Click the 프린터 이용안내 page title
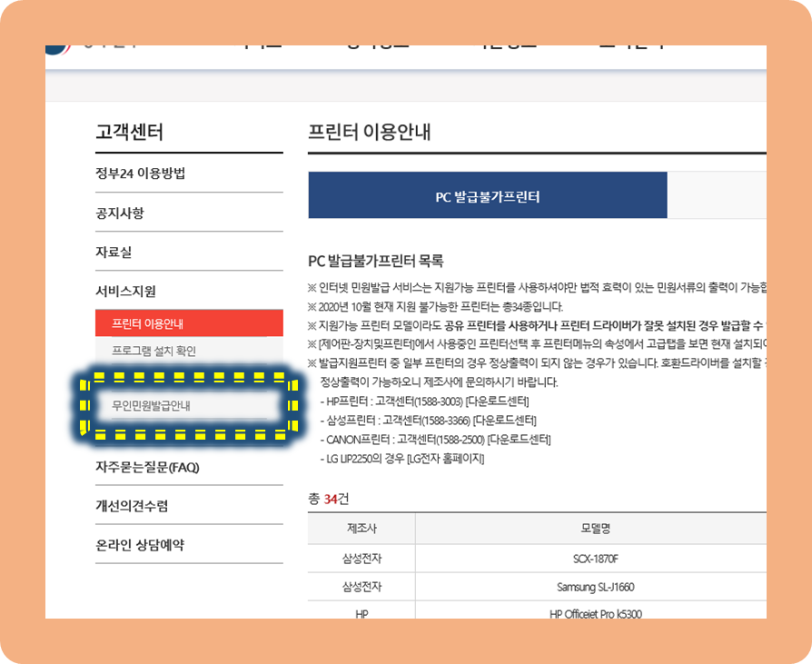 [370, 132]
